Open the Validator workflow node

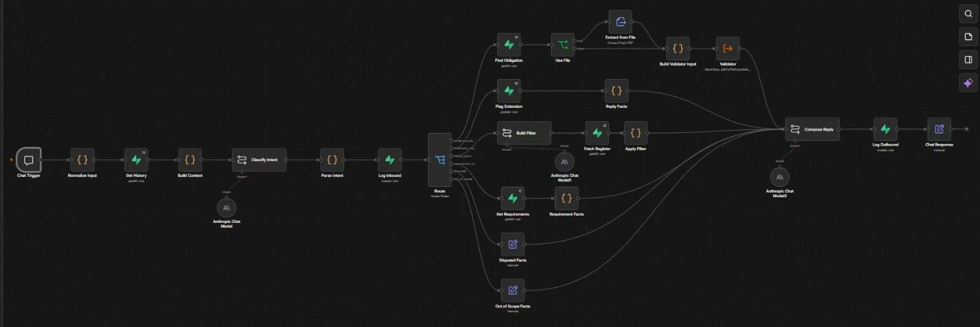(728, 48)
